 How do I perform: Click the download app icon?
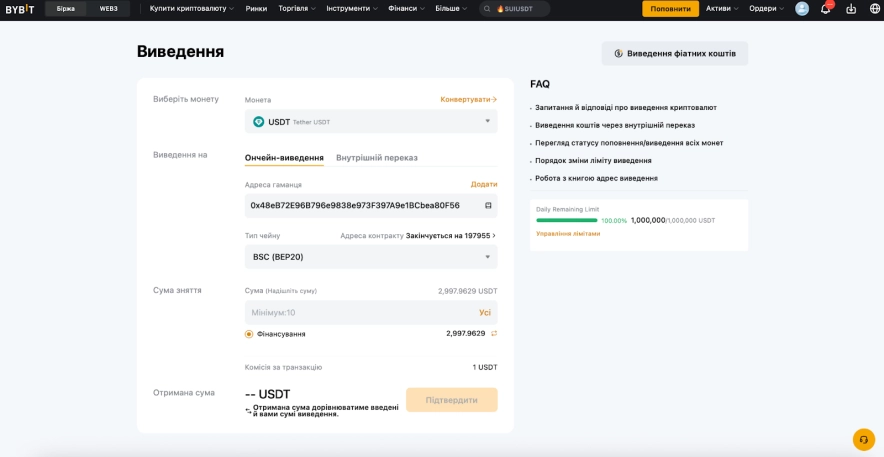pos(851,9)
